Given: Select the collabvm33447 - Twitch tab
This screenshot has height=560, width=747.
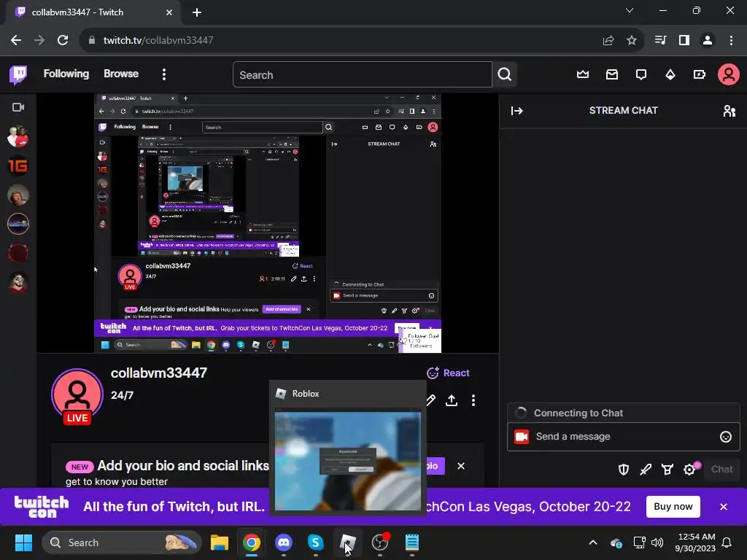Looking at the screenshot, I should click(x=94, y=12).
